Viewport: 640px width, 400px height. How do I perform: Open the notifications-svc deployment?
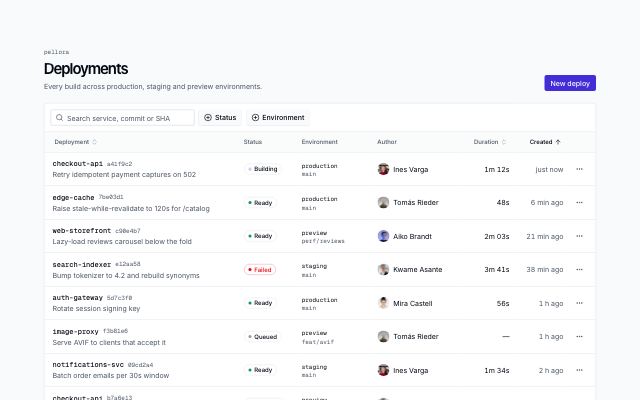(88, 365)
